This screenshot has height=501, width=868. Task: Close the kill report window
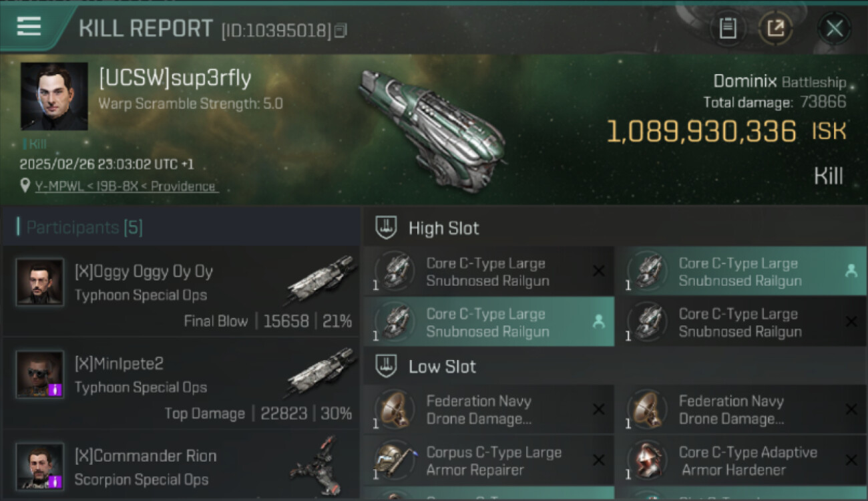tap(834, 29)
